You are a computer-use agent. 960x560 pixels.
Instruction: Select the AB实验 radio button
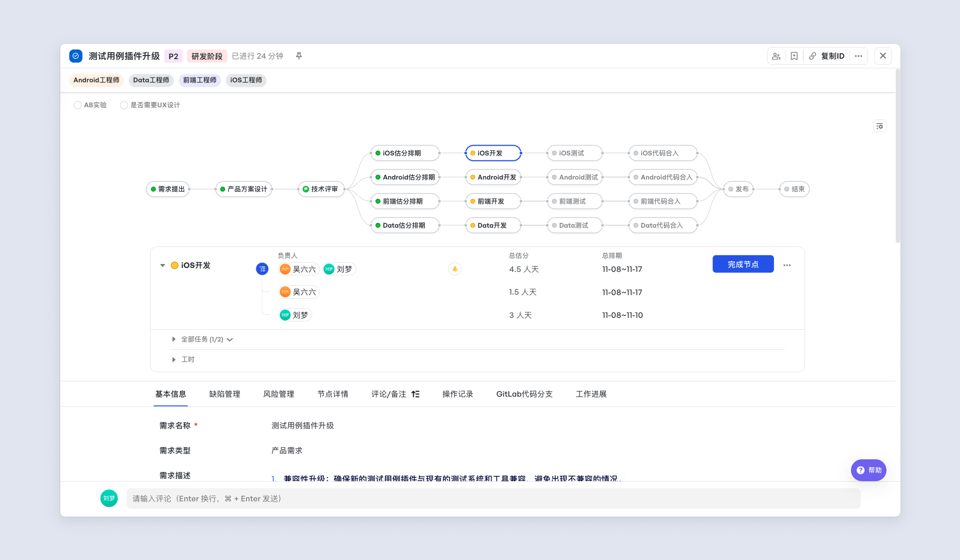click(x=78, y=105)
